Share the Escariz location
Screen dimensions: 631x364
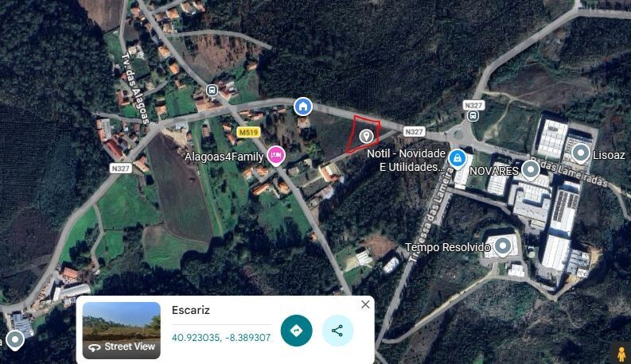[x=337, y=331]
